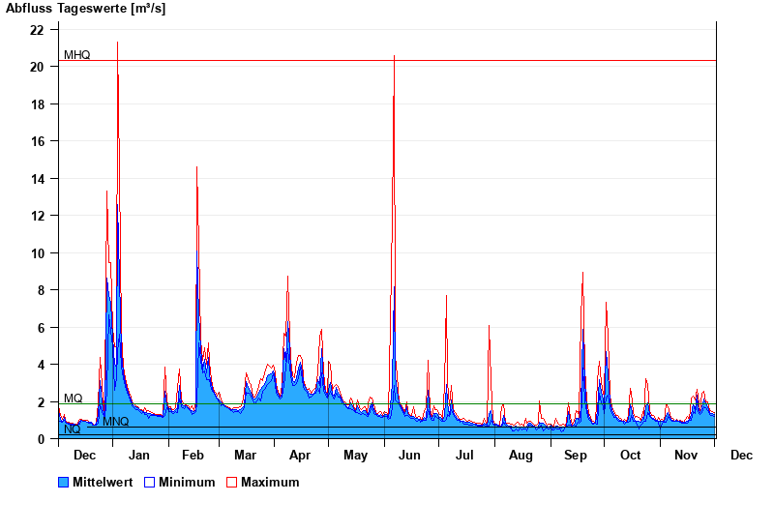Select the Mittelwert legend text
The height and width of the screenshot is (532, 774).
coord(103,482)
